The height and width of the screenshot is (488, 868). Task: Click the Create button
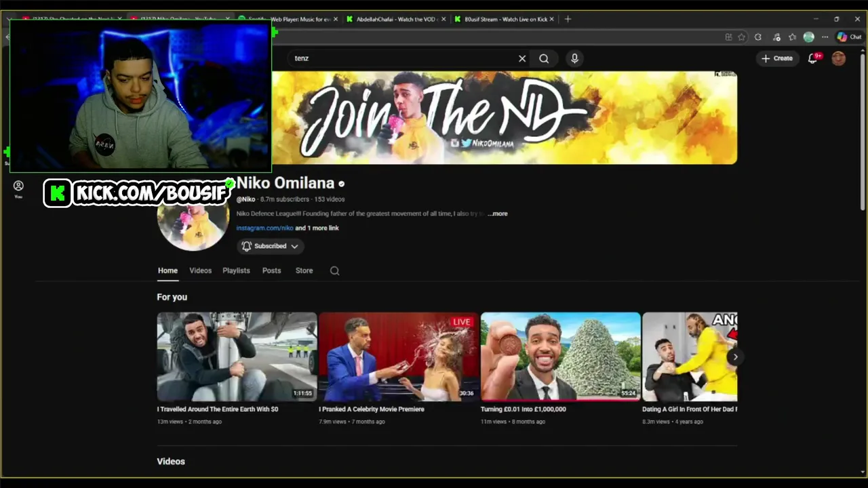coord(777,58)
